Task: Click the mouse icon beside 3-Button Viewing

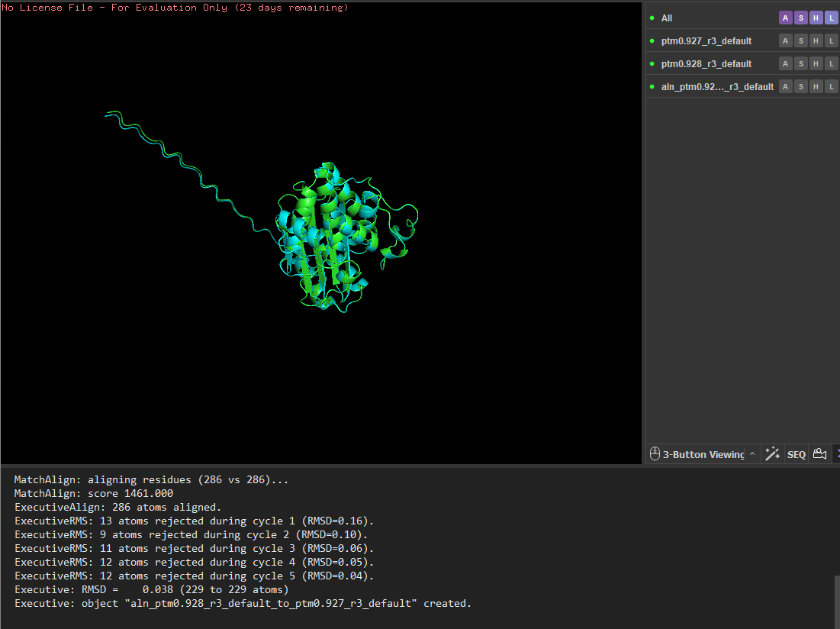Action: [655, 454]
